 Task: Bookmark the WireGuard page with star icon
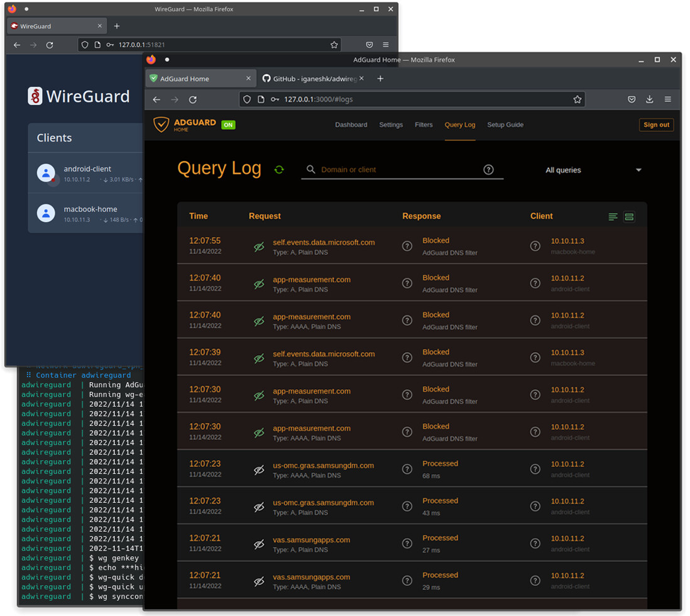tap(334, 45)
